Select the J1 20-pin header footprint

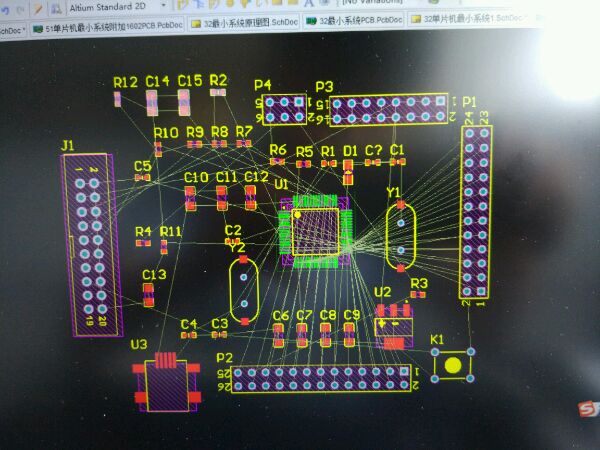click(93, 245)
